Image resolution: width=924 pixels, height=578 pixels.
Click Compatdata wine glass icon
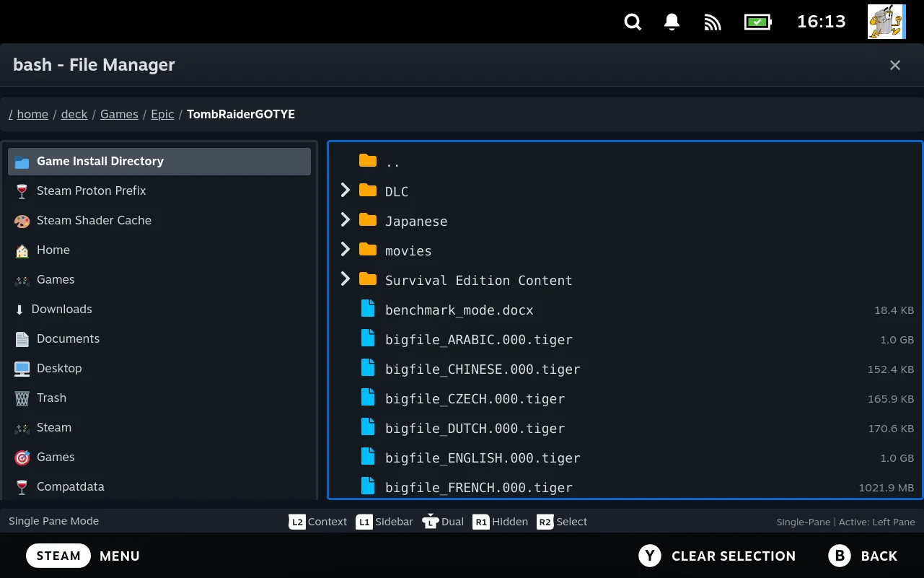click(x=22, y=487)
